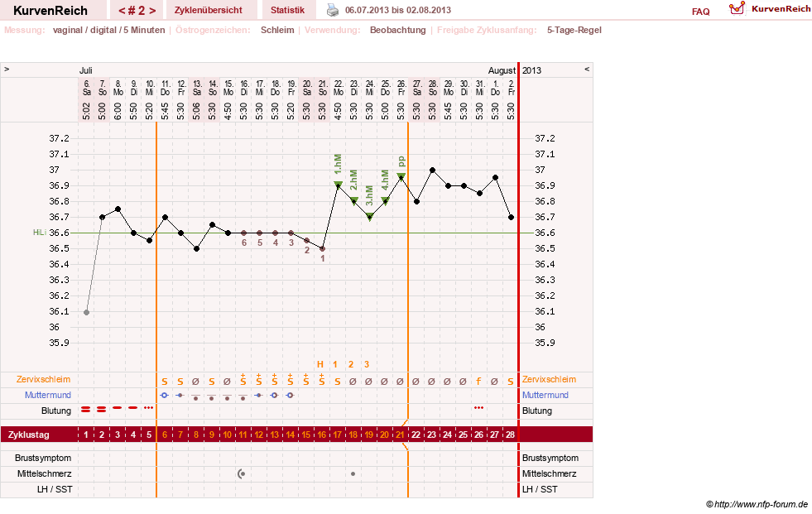The height and width of the screenshot is (514, 812).
Task: Click the low temperature point numbered 1
Action: point(323,249)
